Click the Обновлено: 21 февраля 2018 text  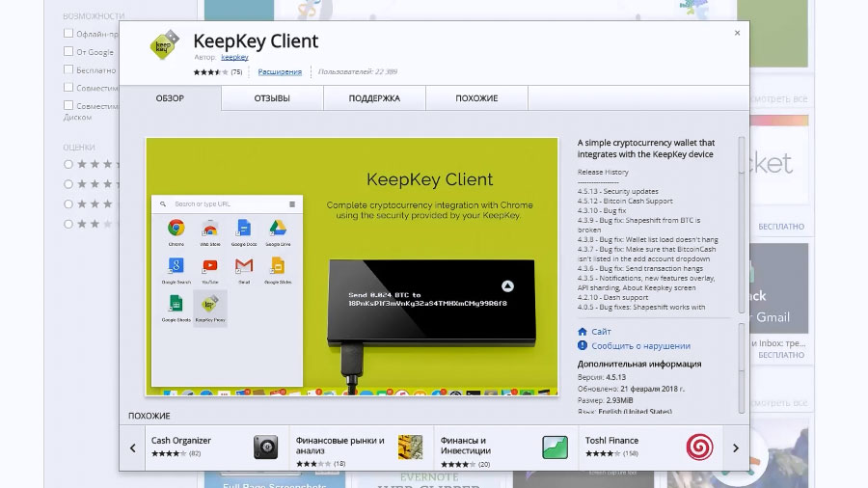(631, 389)
